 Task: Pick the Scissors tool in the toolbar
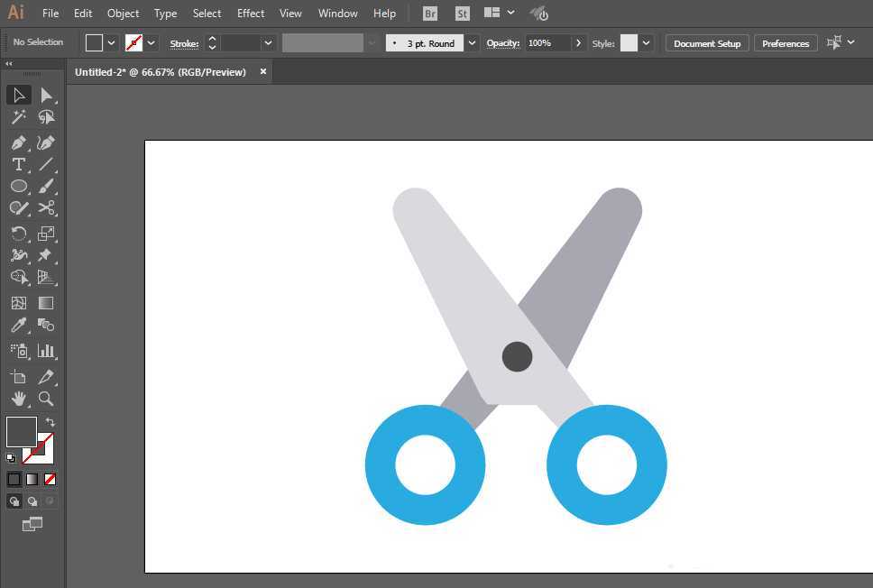(x=46, y=207)
